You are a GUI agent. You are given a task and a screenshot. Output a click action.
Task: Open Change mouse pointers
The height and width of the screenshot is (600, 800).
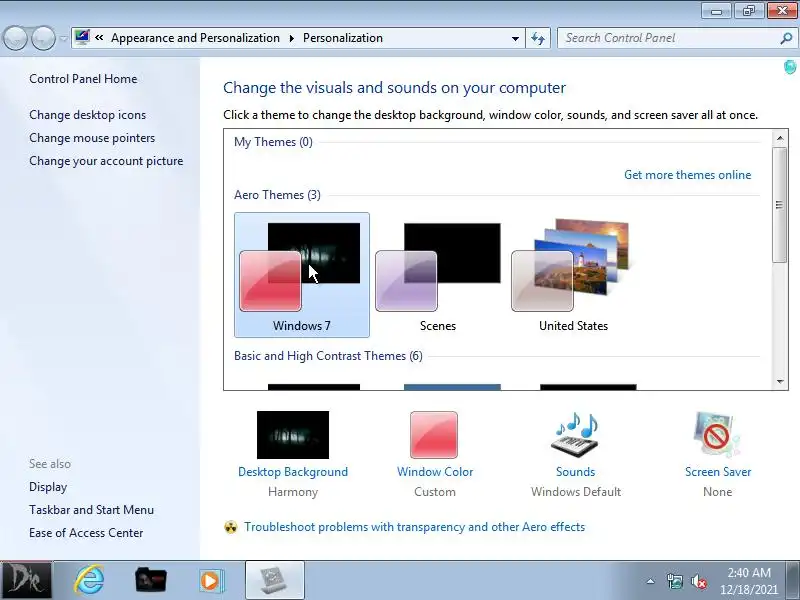(92, 138)
